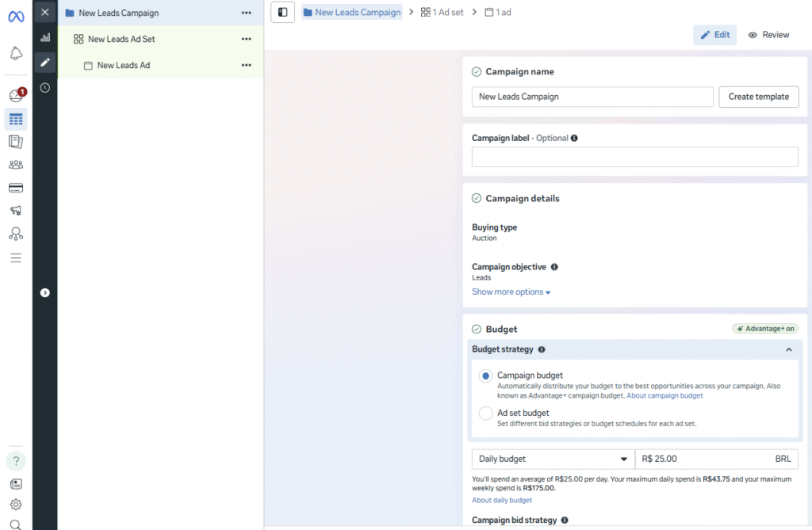
Task: Open the help question mark icon
Action: [16, 461]
